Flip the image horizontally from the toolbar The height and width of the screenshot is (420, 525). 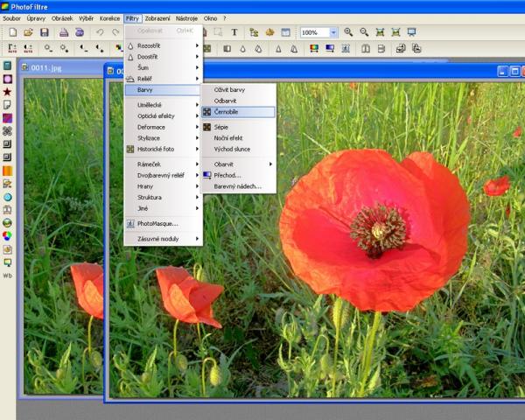click(x=366, y=49)
